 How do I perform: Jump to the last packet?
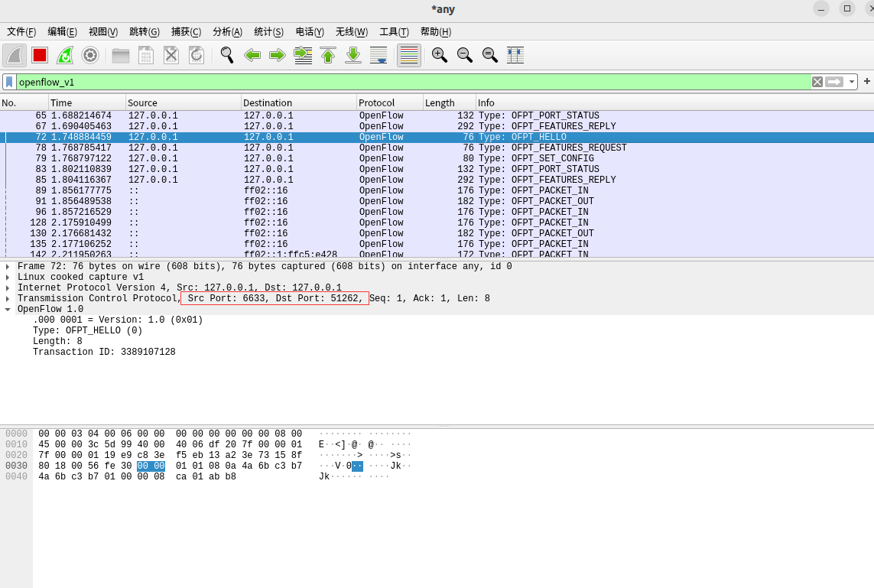353,55
